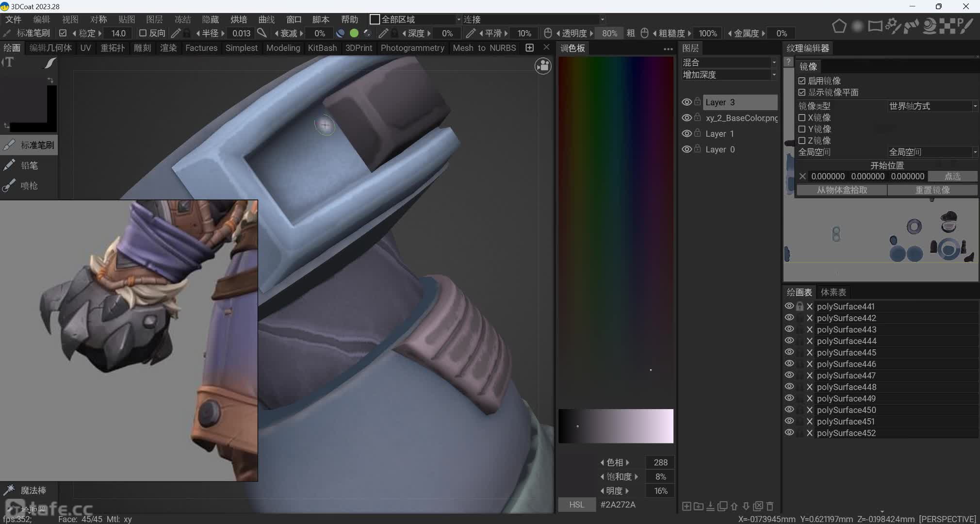Image resolution: width=980 pixels, height=524 pixels.
Task: Open the 连接 dropdown in top bar
Action: tap(534, 19)
